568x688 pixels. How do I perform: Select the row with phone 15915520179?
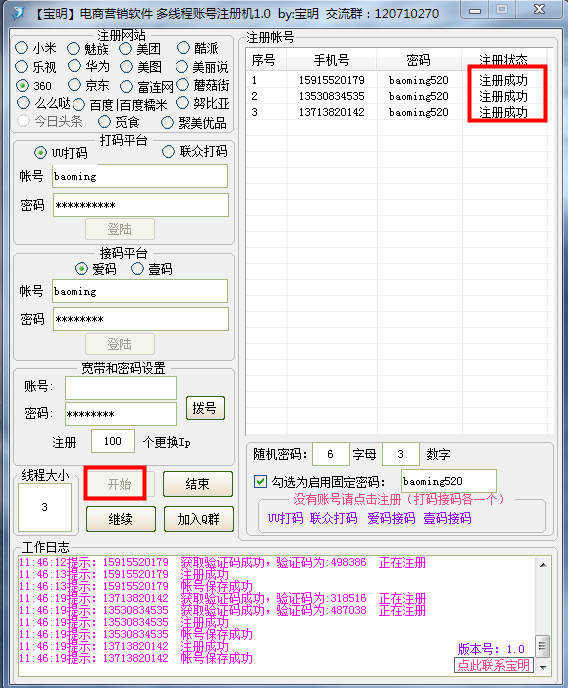397,80
